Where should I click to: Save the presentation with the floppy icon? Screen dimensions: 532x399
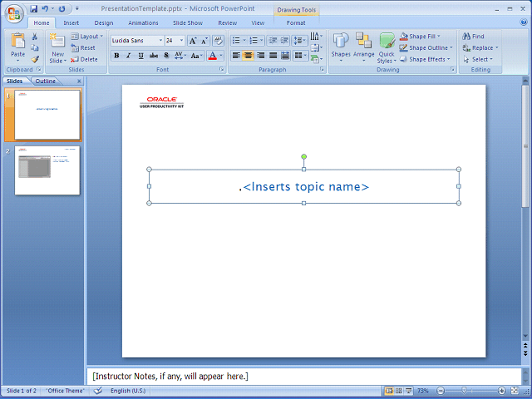(x=33, y=9)
